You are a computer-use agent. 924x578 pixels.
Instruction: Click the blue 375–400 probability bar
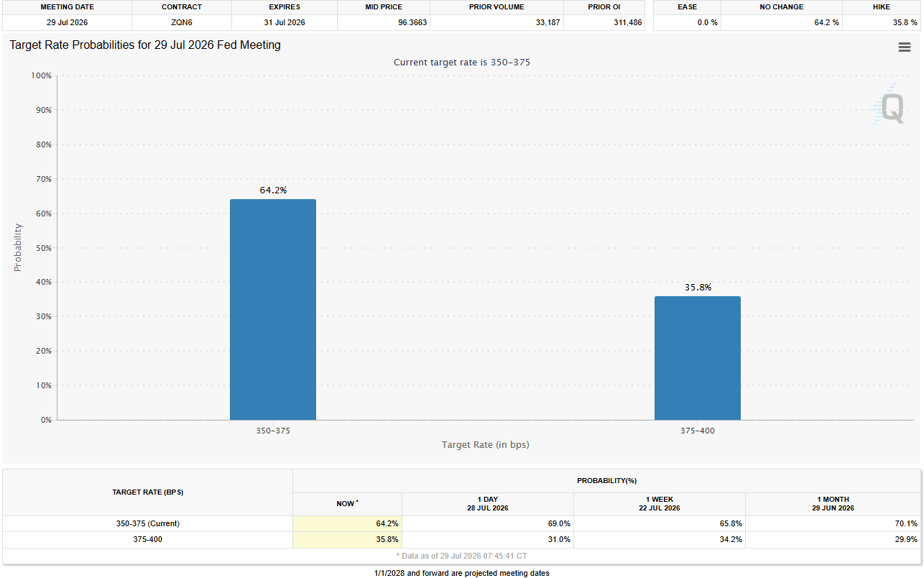tap(697, 358)
